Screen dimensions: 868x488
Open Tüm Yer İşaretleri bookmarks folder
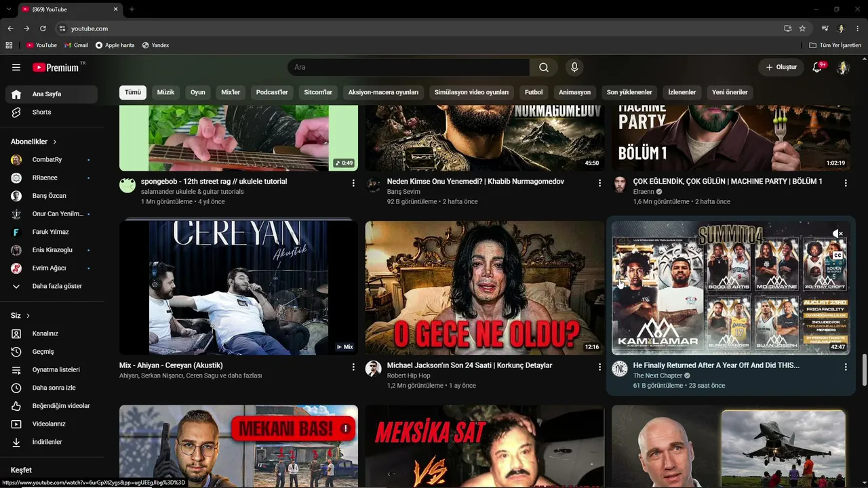pos(835,45)
